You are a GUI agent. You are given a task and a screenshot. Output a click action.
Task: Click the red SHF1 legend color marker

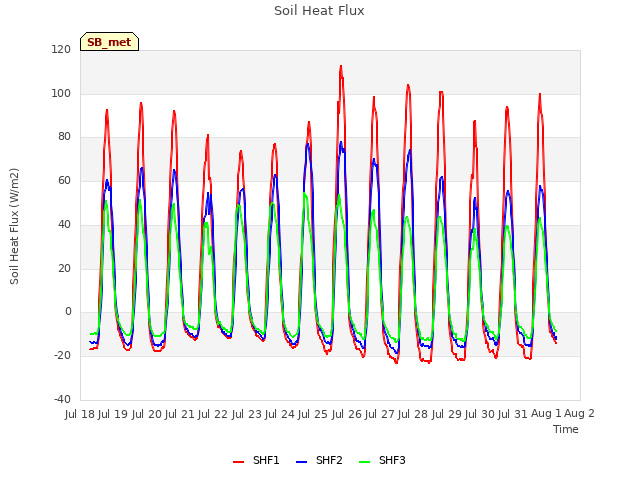click(x=238, y=461)
